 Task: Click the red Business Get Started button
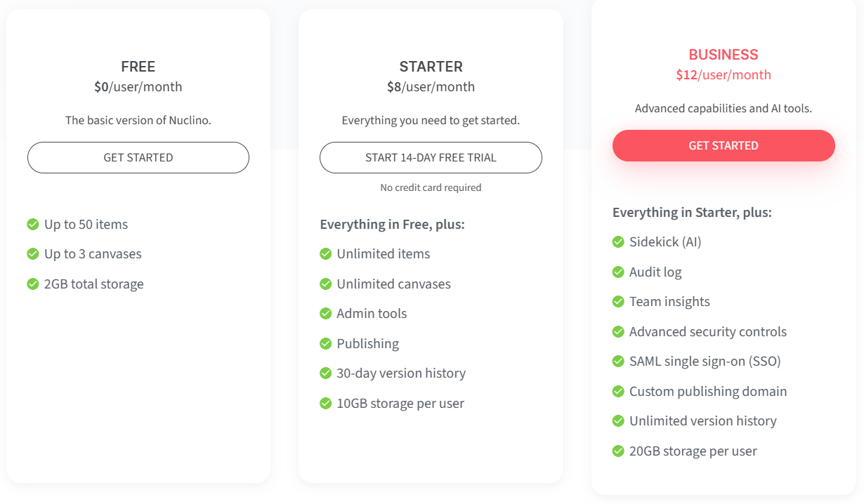[724, 146]
